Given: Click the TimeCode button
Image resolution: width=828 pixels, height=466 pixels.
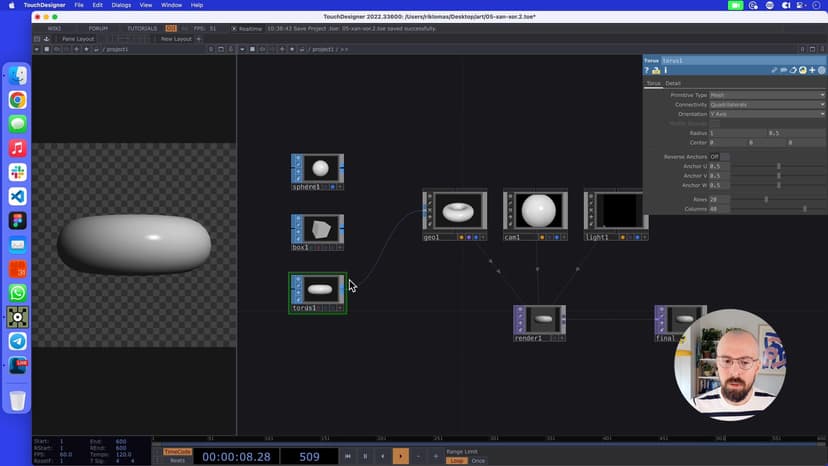Looking at the screenshot, I should 177,451.
